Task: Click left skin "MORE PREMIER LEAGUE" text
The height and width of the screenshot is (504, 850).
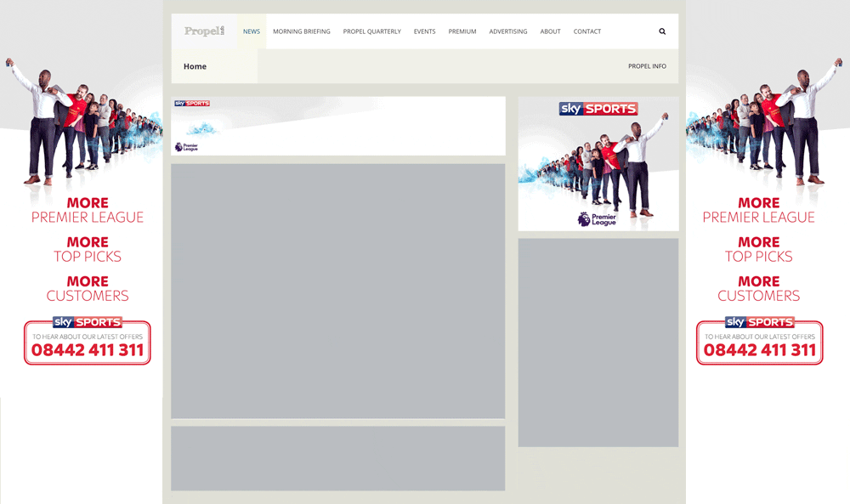Action: pos(88,210)
